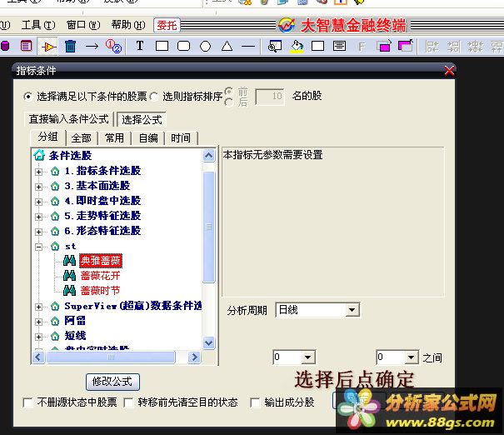
Task: Switch to the 时间 tab
Action: (x=181, y=138)
